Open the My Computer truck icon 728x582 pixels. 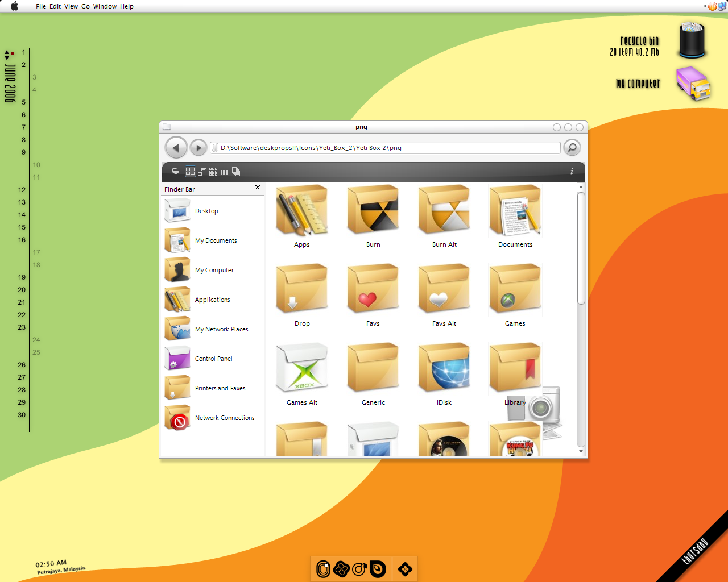(x=693, y=84)
